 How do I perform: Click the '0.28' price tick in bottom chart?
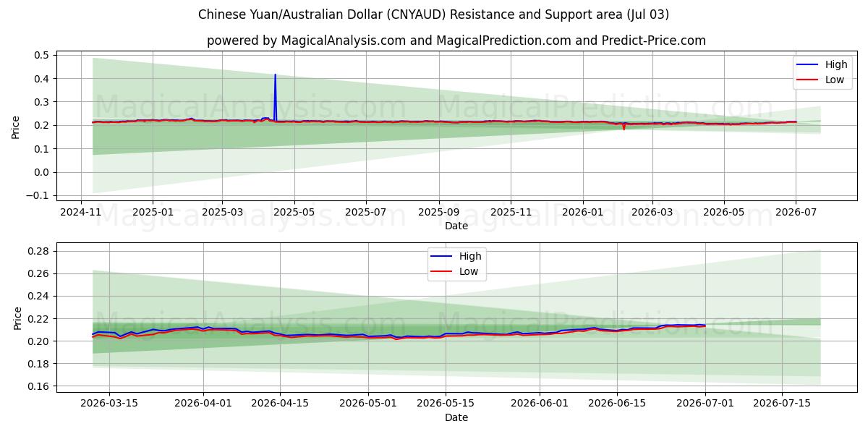39,251
